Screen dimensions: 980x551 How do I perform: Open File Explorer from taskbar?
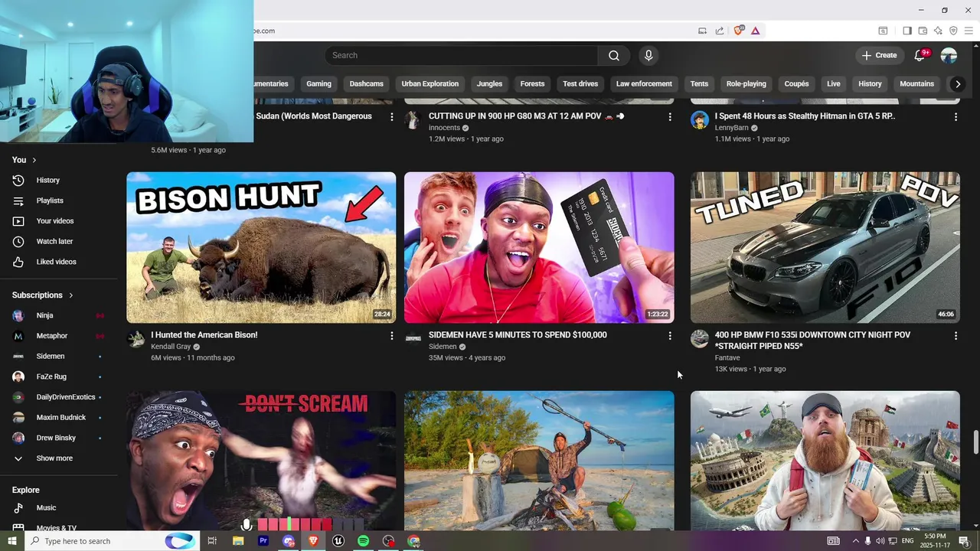pyautogui.click(x=238, y=541)
